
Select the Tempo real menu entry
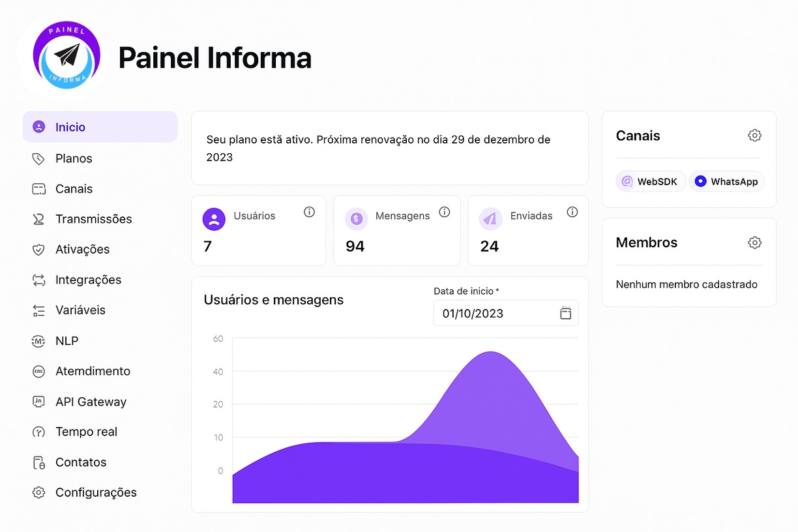click(86, 432)
